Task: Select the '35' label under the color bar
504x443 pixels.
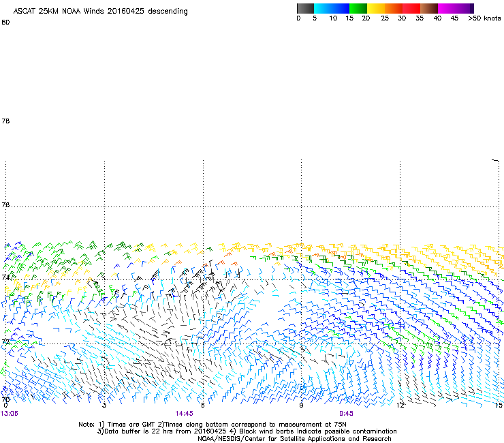Action: (420, 18)
